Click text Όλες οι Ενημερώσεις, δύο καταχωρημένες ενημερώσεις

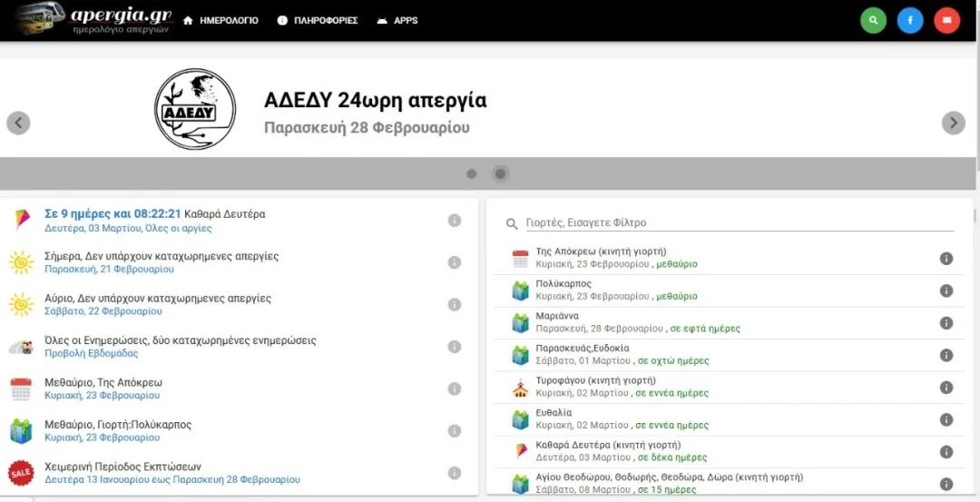tap(181, 340)
